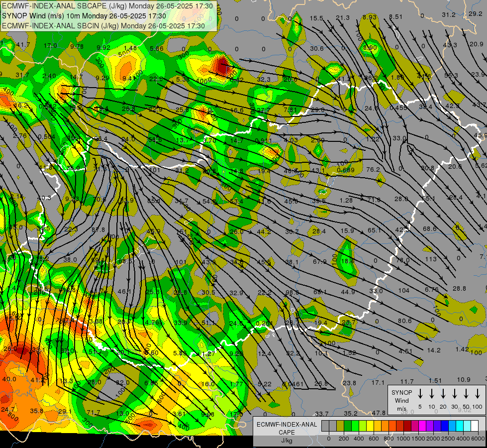Click the 20 m/s arrow in SYNOP Wind legend
This screenshot has width=487, height=448.
coord(443,394)
